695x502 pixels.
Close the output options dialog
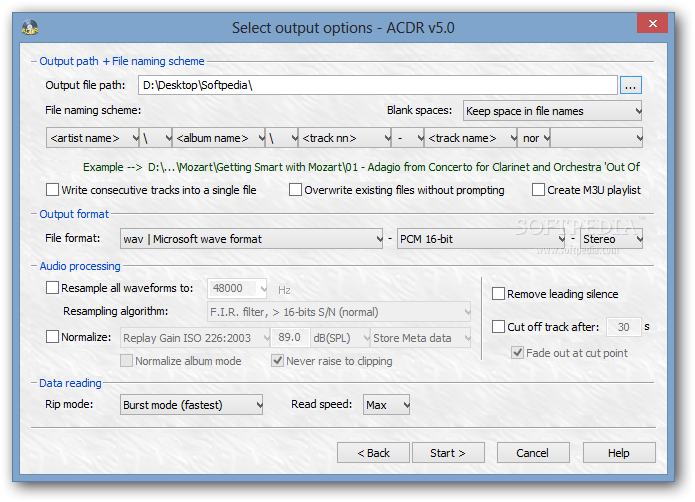coord(652,23)
